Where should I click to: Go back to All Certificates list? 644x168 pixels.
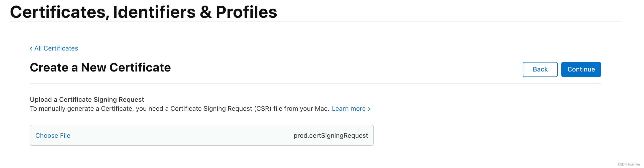(x=56, y=48)
